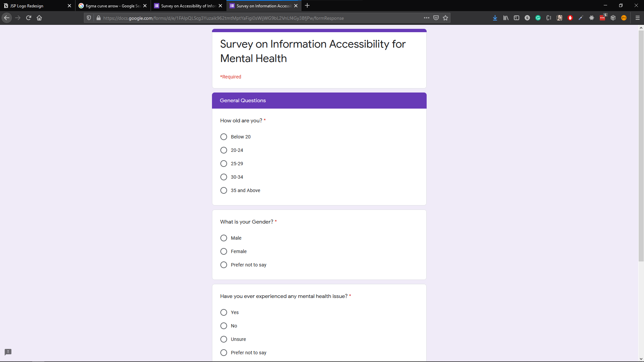Click the gray cube extension icon

[613, 18]
